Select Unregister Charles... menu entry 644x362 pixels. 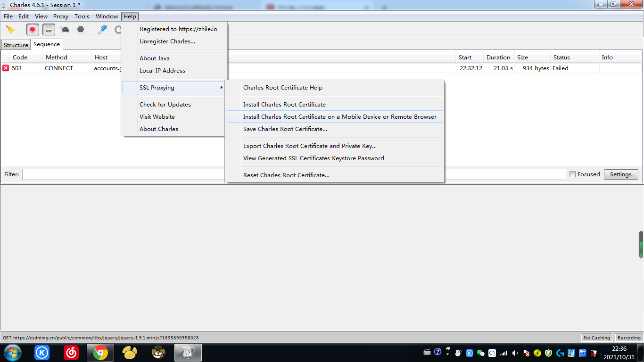pos(174,41)
